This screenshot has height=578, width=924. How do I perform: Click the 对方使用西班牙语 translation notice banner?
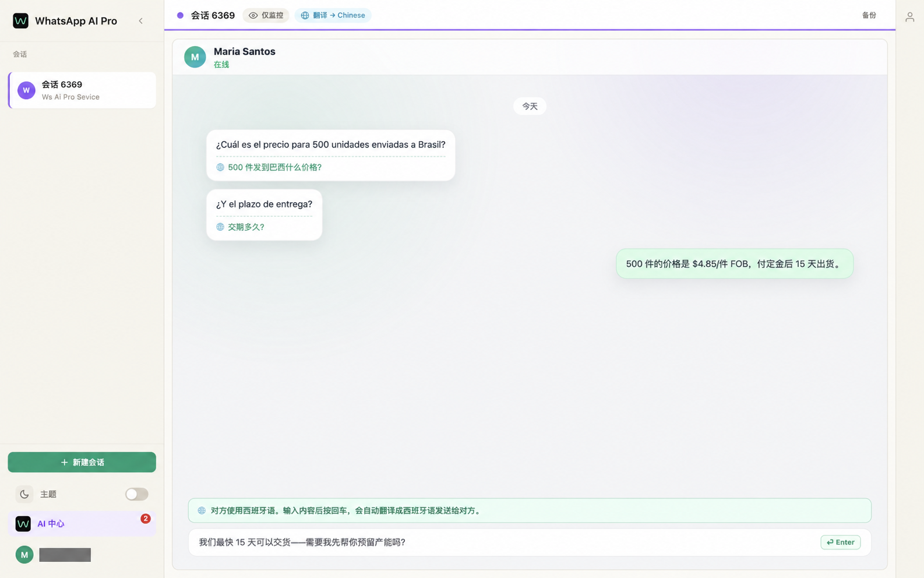pos(530,510)
